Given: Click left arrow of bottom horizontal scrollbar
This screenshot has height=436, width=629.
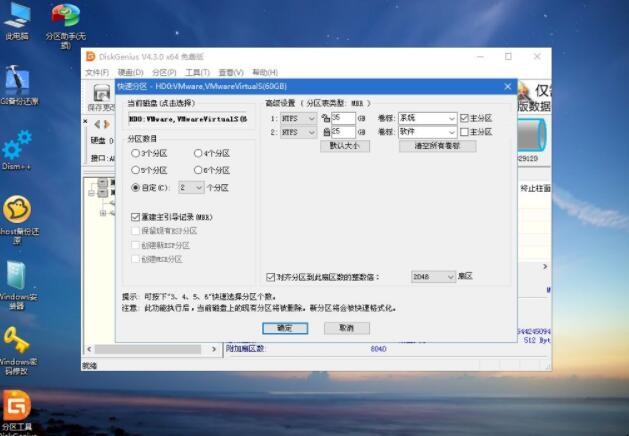Looking at the screenshot, I should [x=89, y=349].
